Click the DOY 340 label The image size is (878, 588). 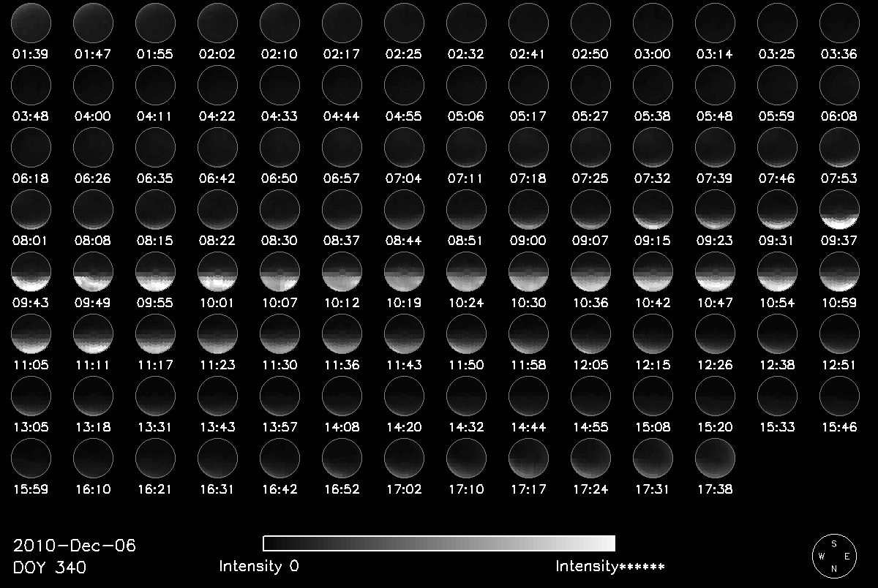coord(50,567)
